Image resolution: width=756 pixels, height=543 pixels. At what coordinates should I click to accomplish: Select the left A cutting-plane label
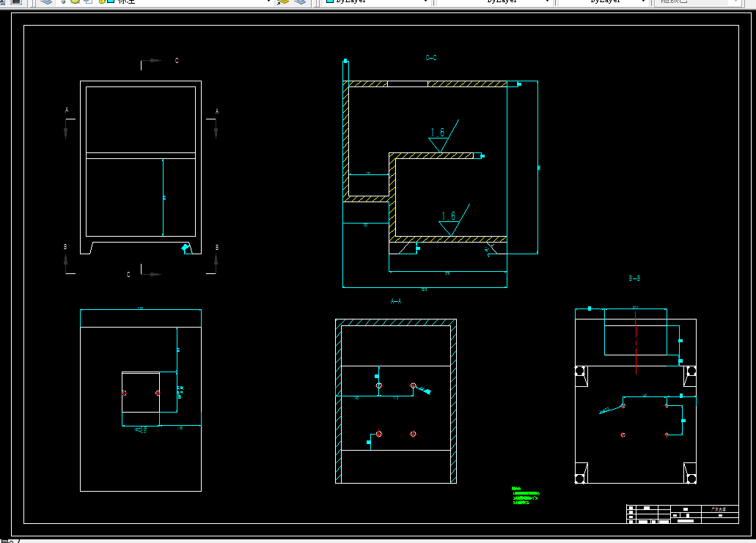point(67,111)
